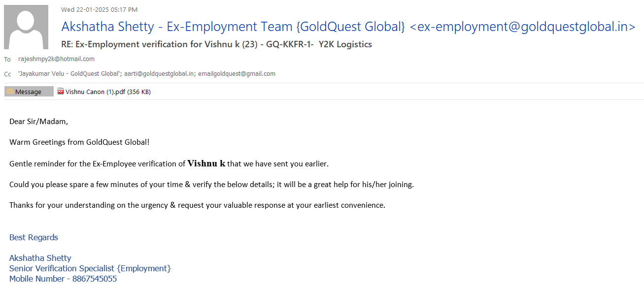Select the sender name Akshatha Shetty in the header
644x288 pixels.
110,27
